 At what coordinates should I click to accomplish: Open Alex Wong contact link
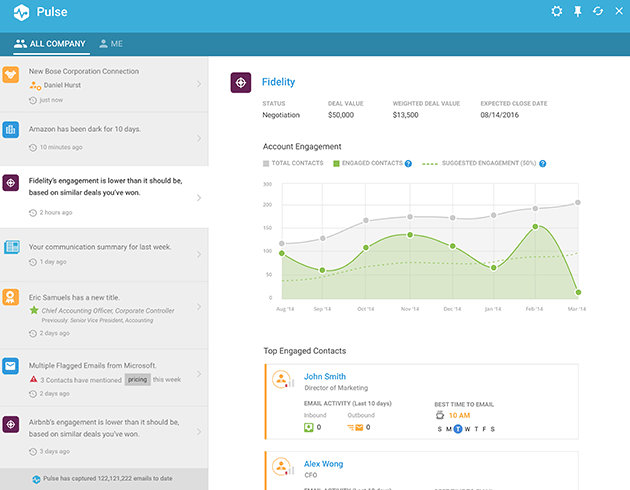pyautogui.click(x=324, y=464)
